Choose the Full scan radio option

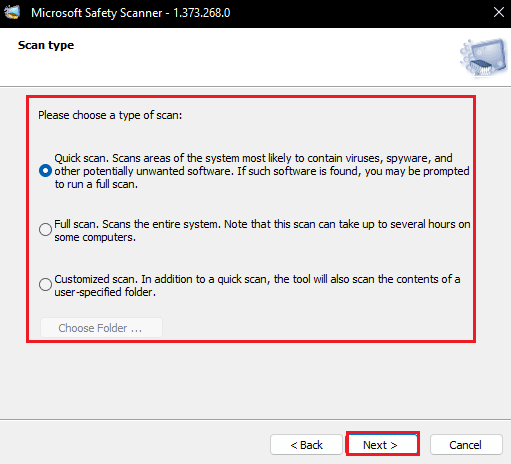pos(45,229)
